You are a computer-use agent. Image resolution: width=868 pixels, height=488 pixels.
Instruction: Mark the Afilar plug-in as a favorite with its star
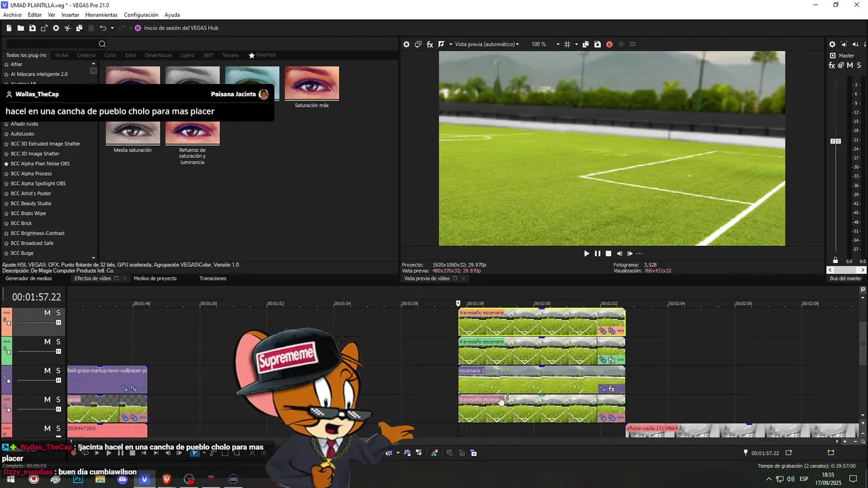[6, 64]
